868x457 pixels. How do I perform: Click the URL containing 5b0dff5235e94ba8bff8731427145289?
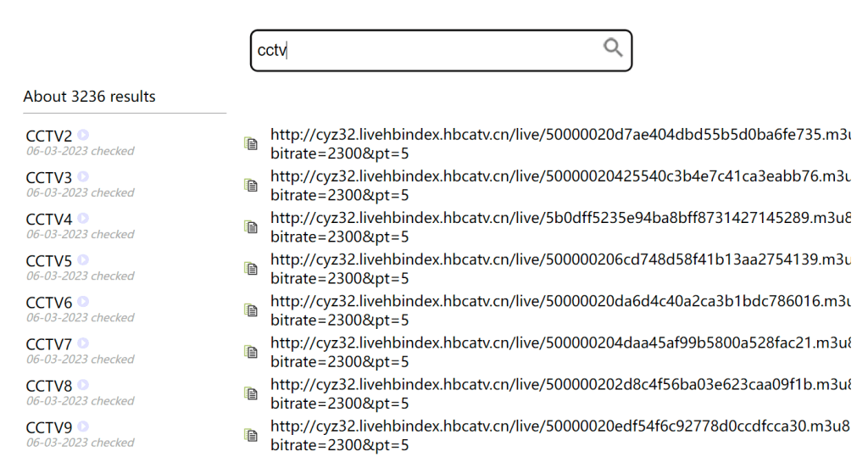point(560,226)
